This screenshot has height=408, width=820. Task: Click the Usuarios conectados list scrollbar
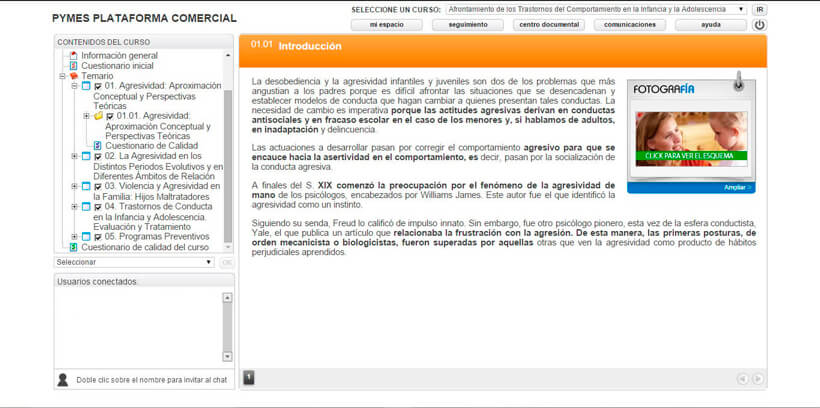227,327
